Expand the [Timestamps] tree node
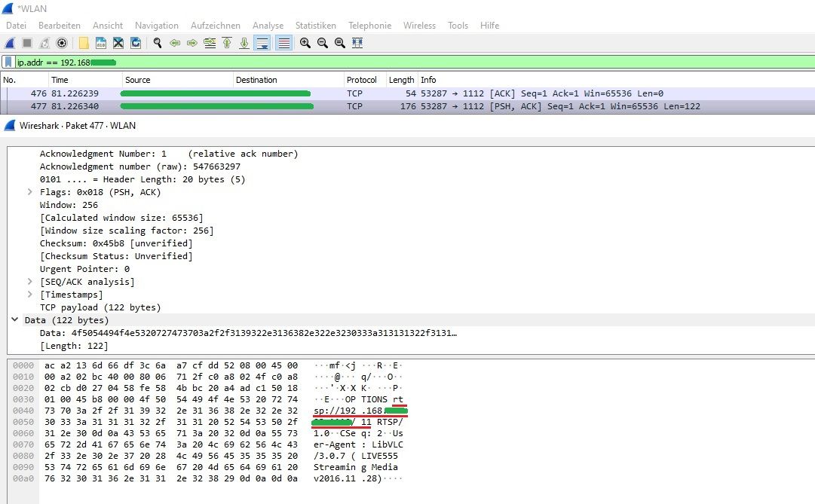Screen dimensions: 815x504 click(x=30, y=295)
